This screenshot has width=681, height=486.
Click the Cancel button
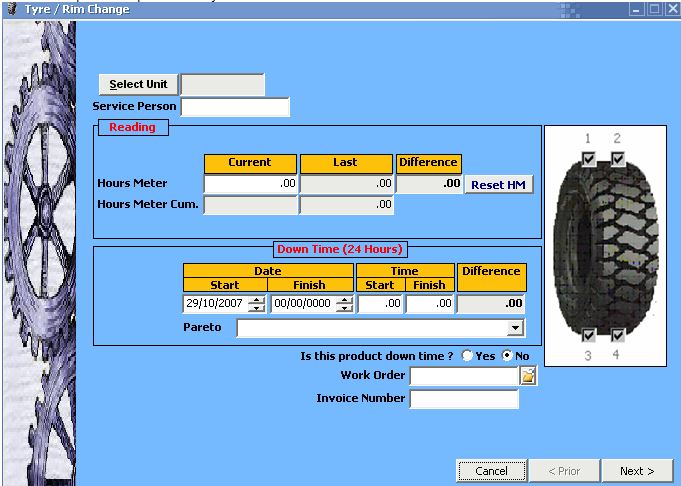click(x=491, y=471)
